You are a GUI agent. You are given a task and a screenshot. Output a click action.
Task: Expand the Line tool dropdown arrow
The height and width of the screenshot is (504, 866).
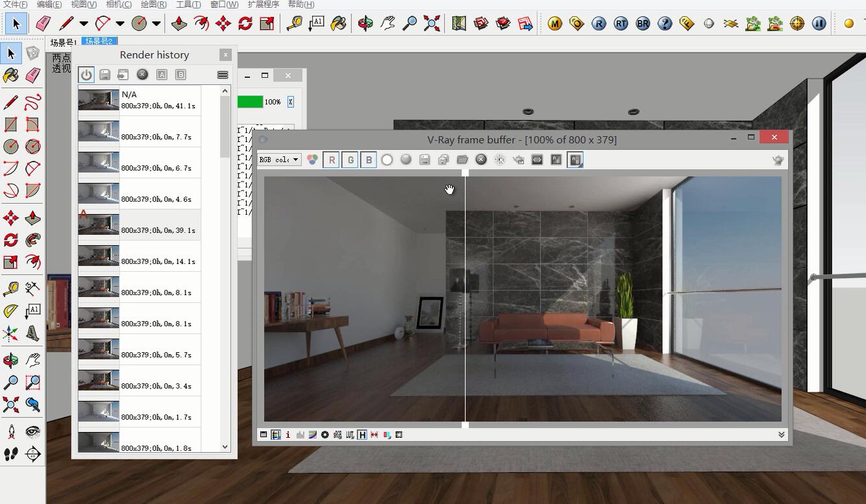pyautogui.click(x=84, y=24)
